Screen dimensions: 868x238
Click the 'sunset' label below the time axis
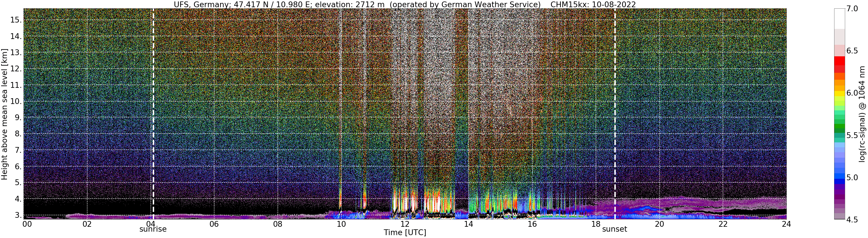pyautogui.click(x=615, y=229)
